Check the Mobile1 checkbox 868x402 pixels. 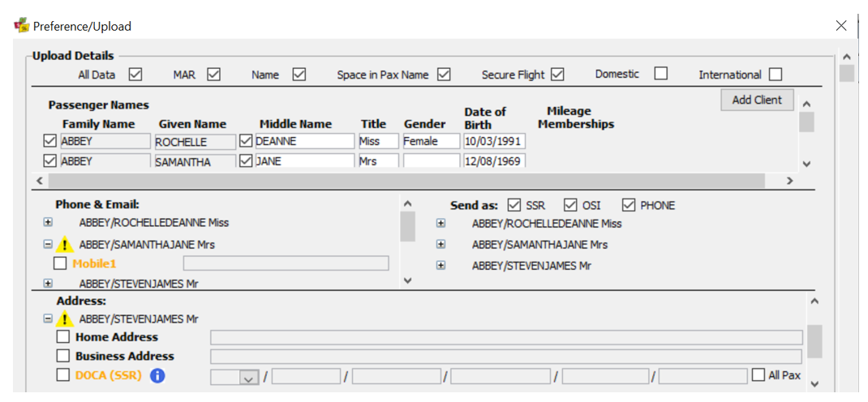[x=60, y=263]
